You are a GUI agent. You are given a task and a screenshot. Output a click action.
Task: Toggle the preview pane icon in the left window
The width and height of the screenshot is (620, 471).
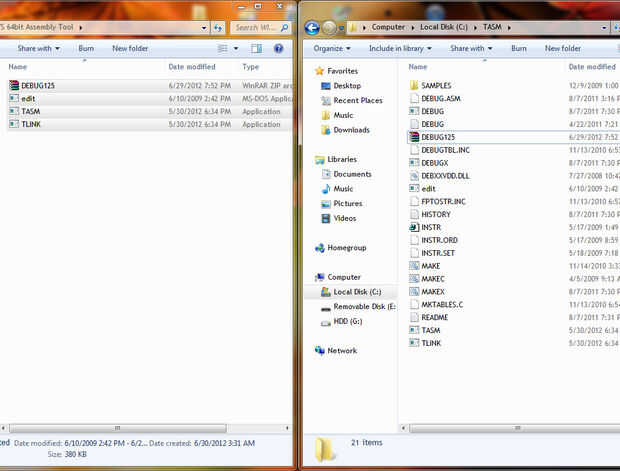tap(256, 49)
